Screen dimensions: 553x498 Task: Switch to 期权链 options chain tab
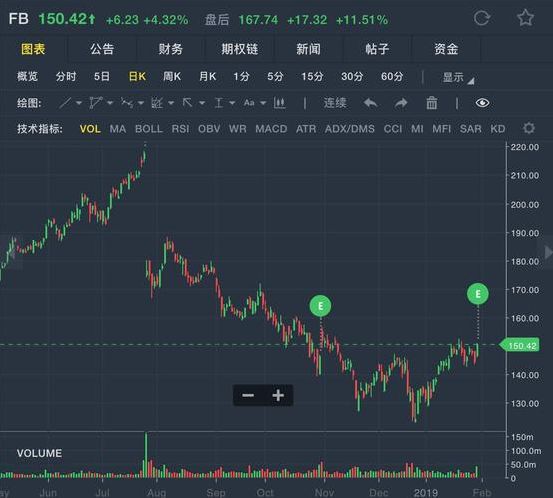(x=240, y=49)
